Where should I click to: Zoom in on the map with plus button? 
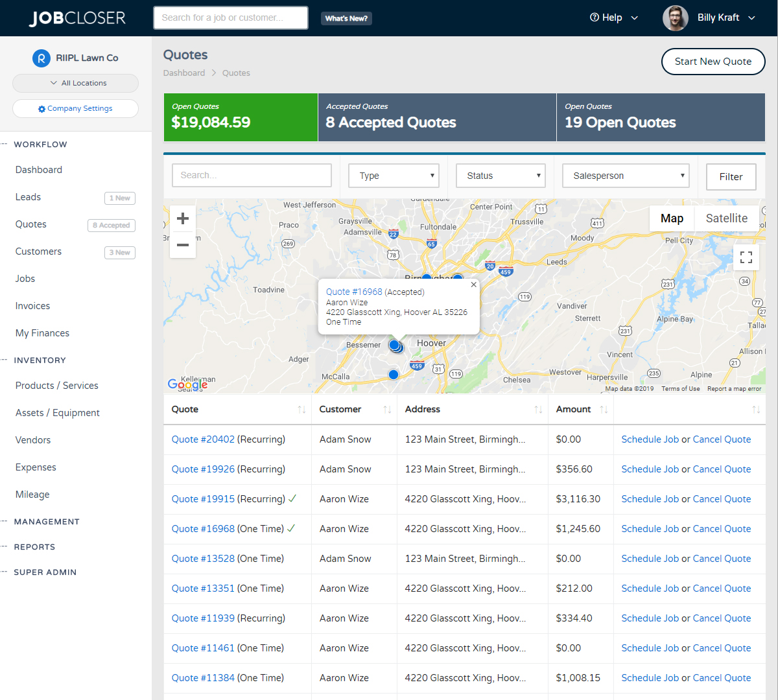click(183, 218)
